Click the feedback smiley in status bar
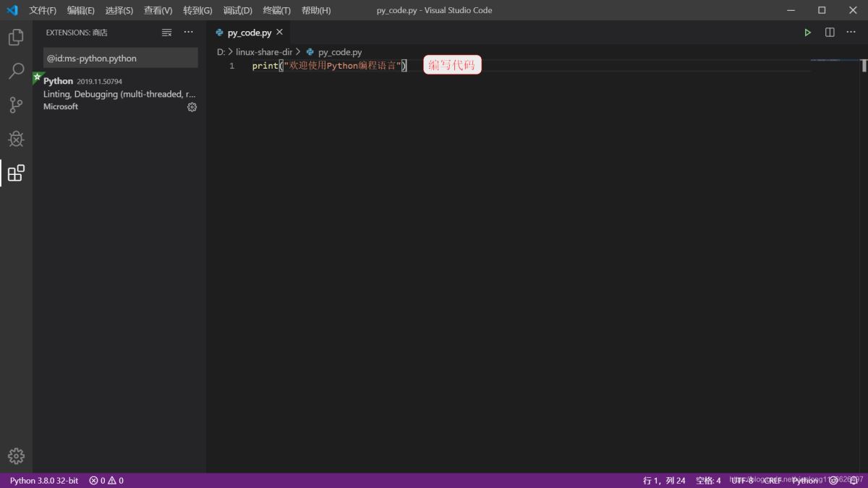868x488 pixels. tap(833, 480)
